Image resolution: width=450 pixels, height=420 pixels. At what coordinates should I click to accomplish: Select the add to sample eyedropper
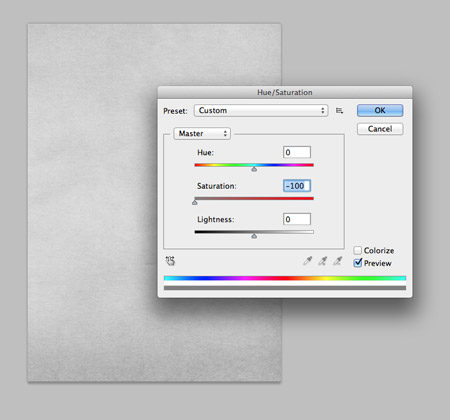322,261
